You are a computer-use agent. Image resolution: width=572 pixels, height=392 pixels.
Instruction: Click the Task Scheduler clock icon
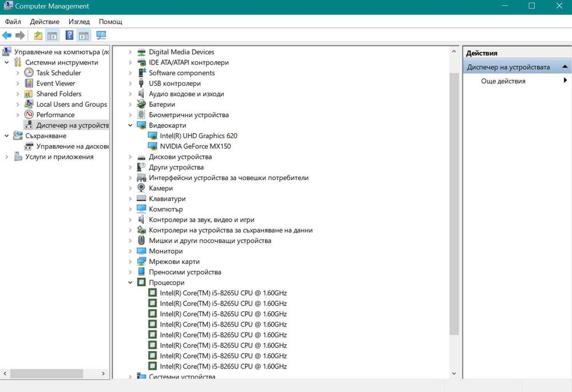point(29,73)
